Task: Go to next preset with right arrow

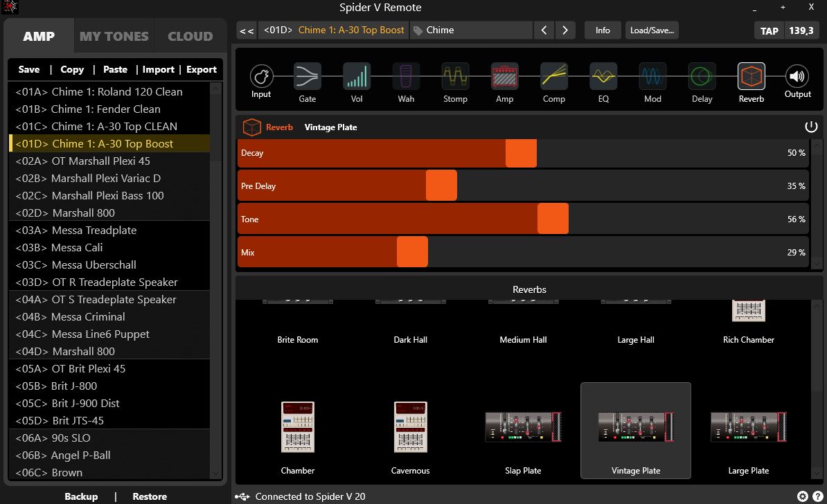Action: [565, 30]
